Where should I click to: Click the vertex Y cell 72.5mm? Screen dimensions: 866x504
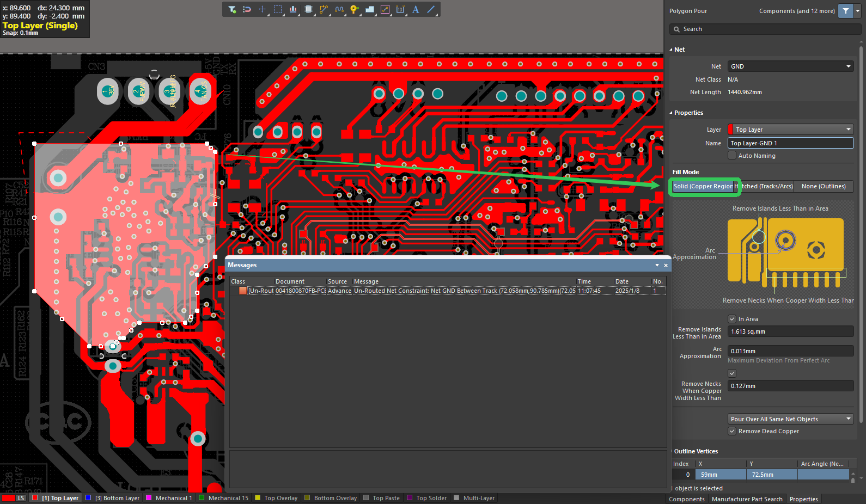pos(772,475)
